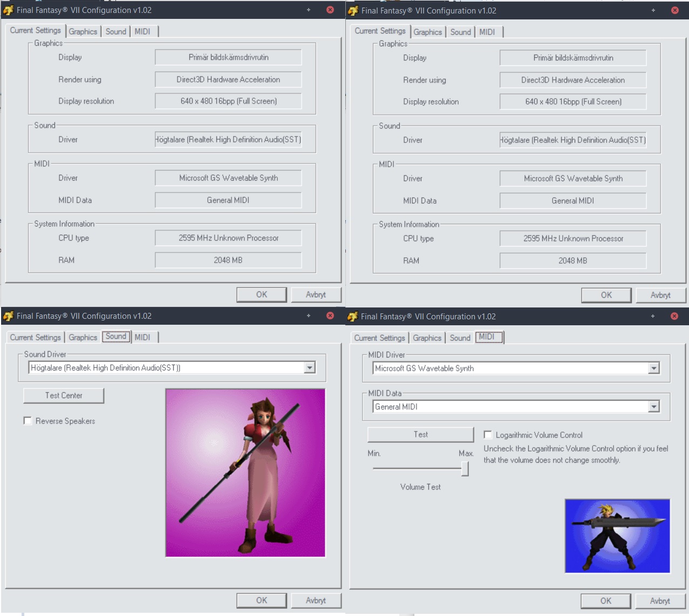The height and width of the screenshot is (616, 689).
Task: Toggle Logarithmic Volume Control checkbox
Action: coord(488,435)
